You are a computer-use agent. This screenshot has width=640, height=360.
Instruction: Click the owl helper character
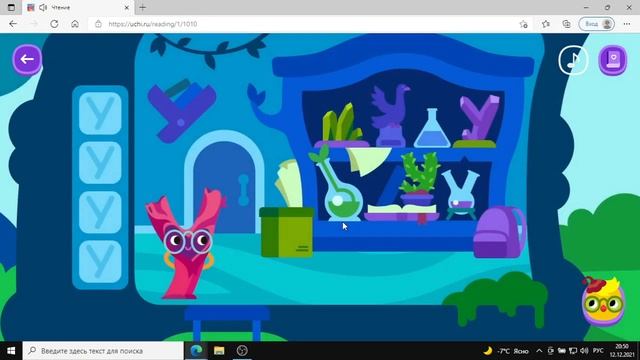point(602,301)
